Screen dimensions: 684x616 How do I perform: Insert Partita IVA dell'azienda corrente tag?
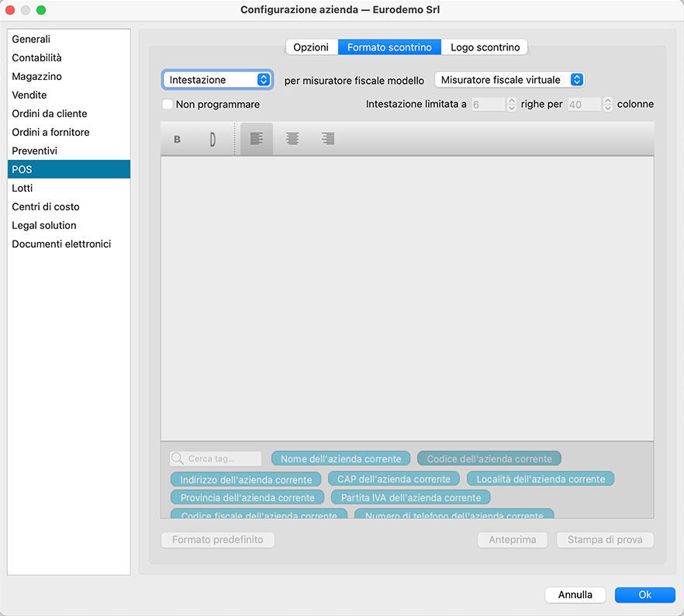410,497
